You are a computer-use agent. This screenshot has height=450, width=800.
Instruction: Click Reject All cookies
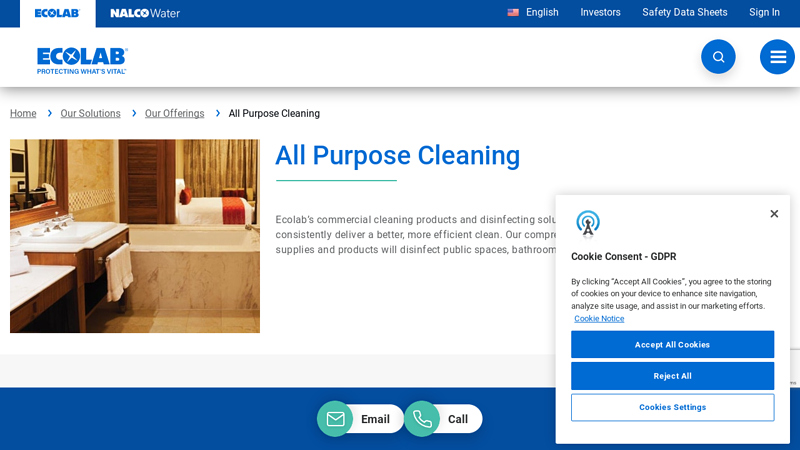(672, 376)
